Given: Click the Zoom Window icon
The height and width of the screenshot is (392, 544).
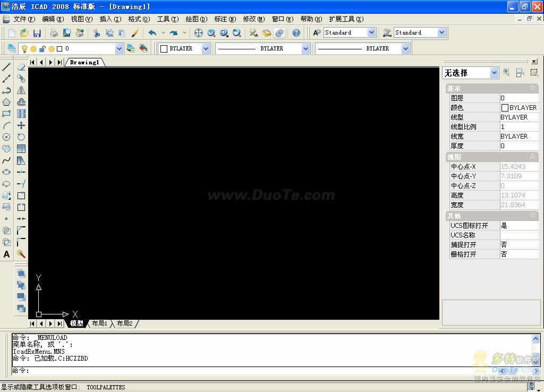Looking at the screenshot, I should point(224,33).
